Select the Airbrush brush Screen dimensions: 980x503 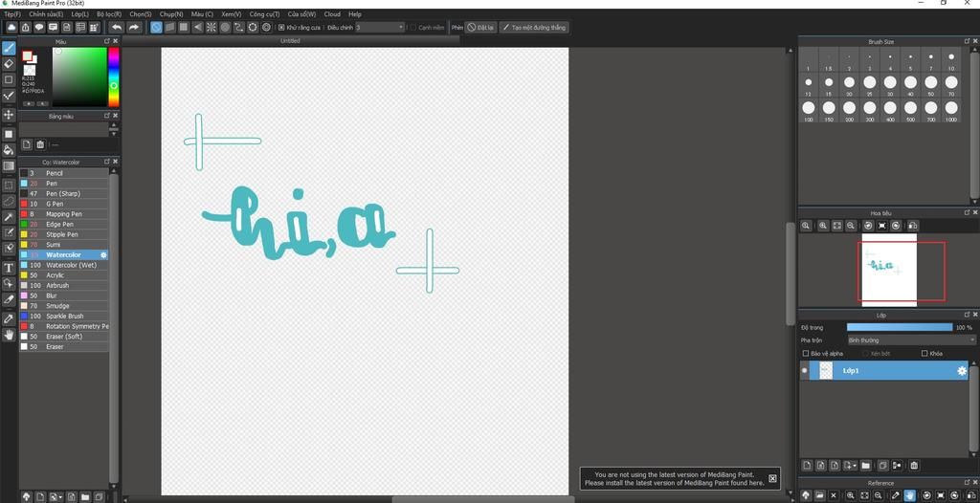point(64,286)
